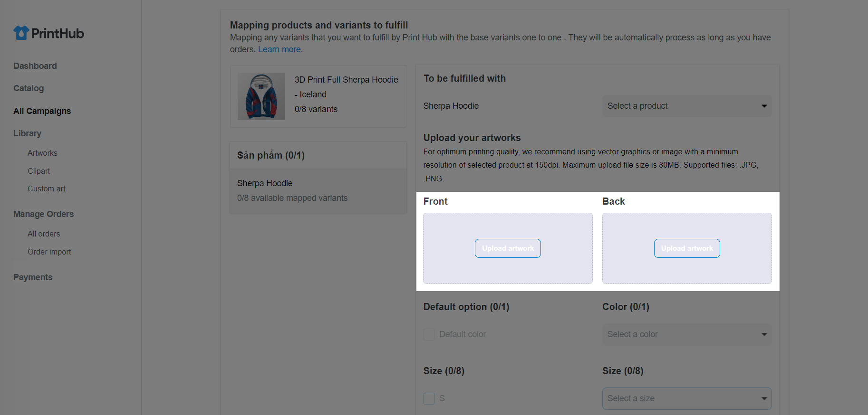The height and width of the screenshot is (415, 868).
Task: Check the size S checkbox
Action: [429, 398]
